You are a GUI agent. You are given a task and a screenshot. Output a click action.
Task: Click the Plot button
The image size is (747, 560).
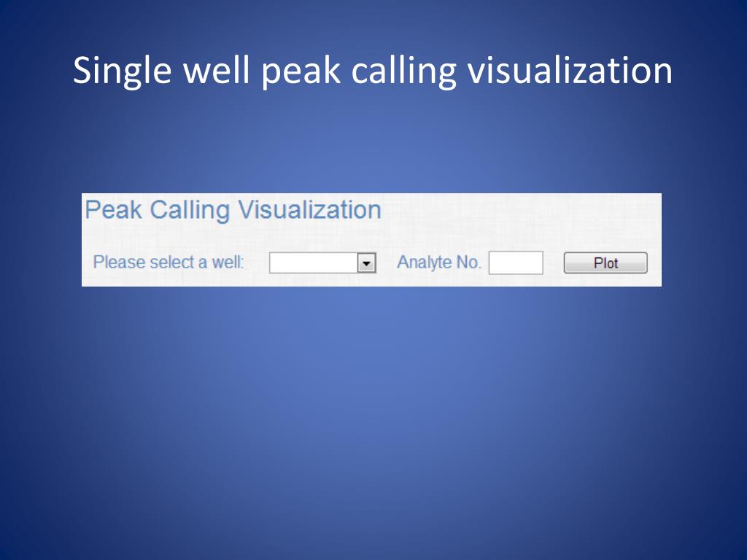(x=605, y=262)
